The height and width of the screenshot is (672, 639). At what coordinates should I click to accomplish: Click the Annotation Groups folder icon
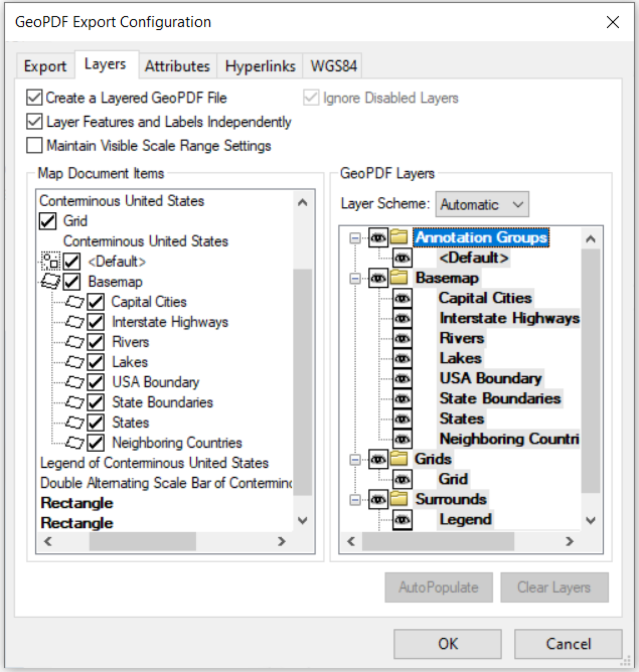398,237
